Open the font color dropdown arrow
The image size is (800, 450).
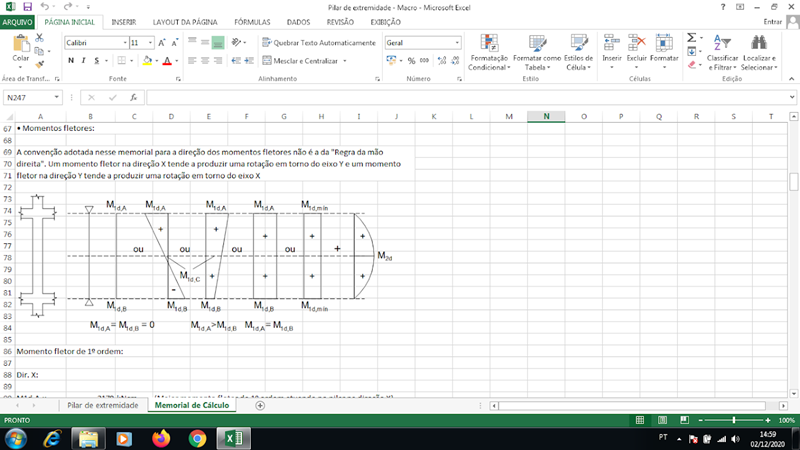pyautogui.click(x=177, y=61)
